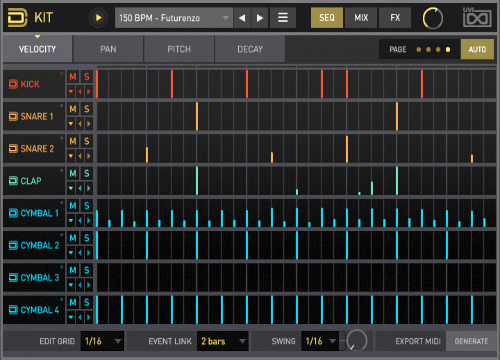This screenshot has height=360, width=500.
Task: Shift CYMBAL 3 pattern right
Action: (x=89, y=285)
